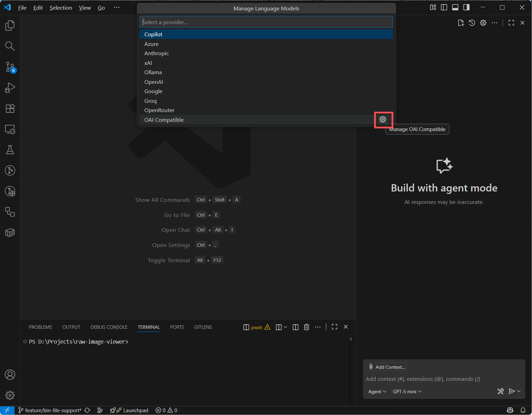Screen dimensions: 532x415
Task: Show chat history in chat panel
Action: pyautogui.click(x=472, y=23)
